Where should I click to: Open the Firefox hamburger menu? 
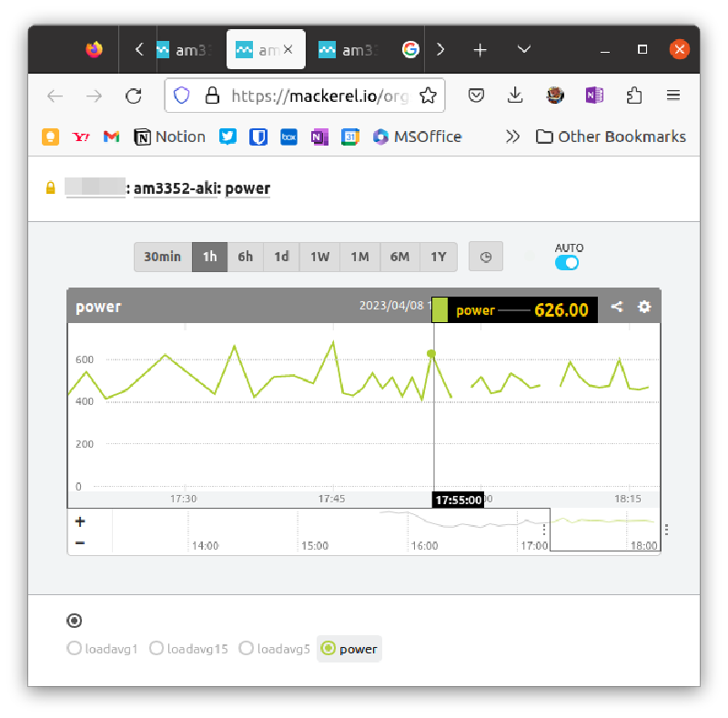coord(673,96)
